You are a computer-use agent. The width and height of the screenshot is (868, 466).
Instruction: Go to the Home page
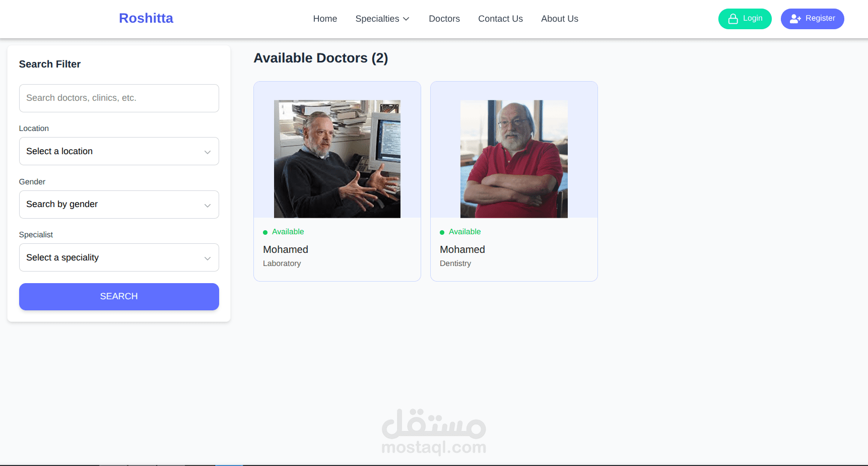click(325, 19)
